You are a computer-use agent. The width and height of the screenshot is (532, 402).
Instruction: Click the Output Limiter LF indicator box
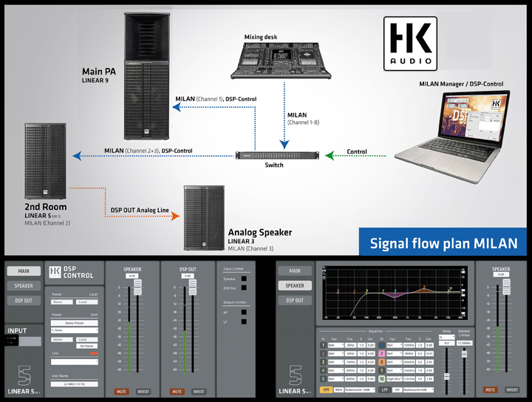click(x=244, y=321)
